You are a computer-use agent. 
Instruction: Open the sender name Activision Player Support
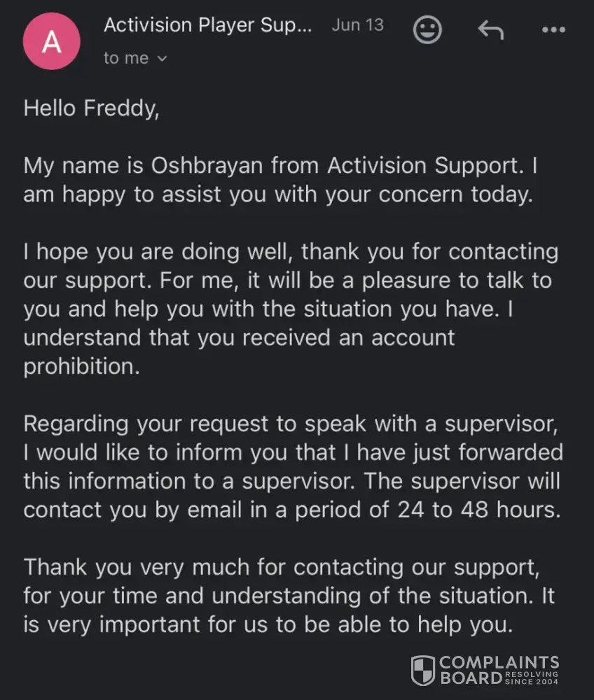209,26
